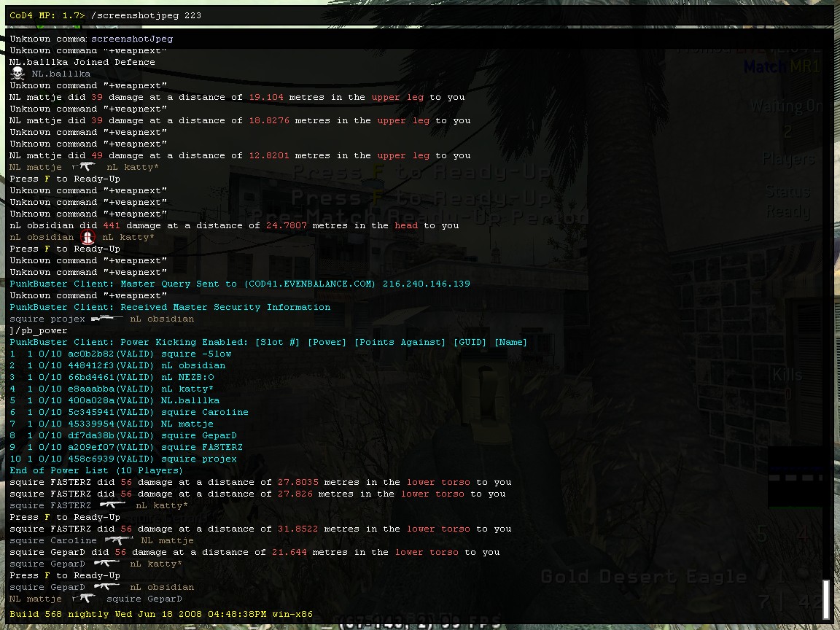Click the red 'head' hit location word
840x630 pixels.
click(x=406, y=225)
